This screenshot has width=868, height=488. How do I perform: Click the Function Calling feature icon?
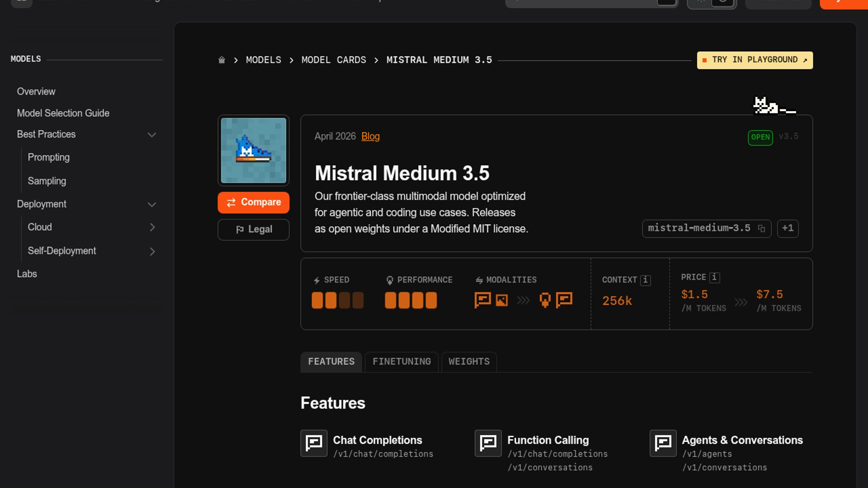[x=488, y=443]
